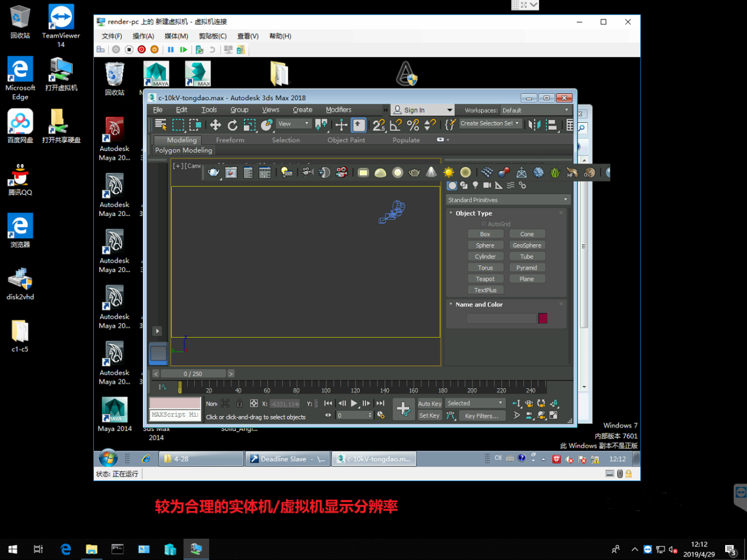This screenshot has height=560, width=747.
Task: Pick the Select by Name tool
Action: point(161,125)
